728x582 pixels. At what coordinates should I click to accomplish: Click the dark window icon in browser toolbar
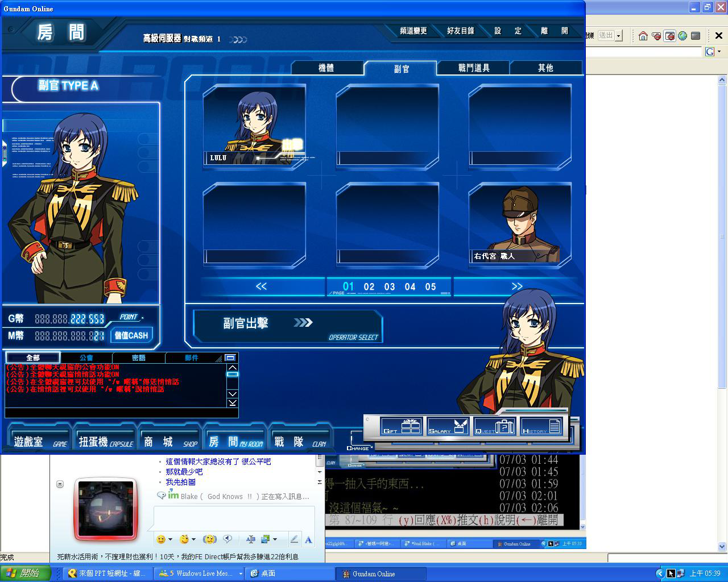coord(696,36)
